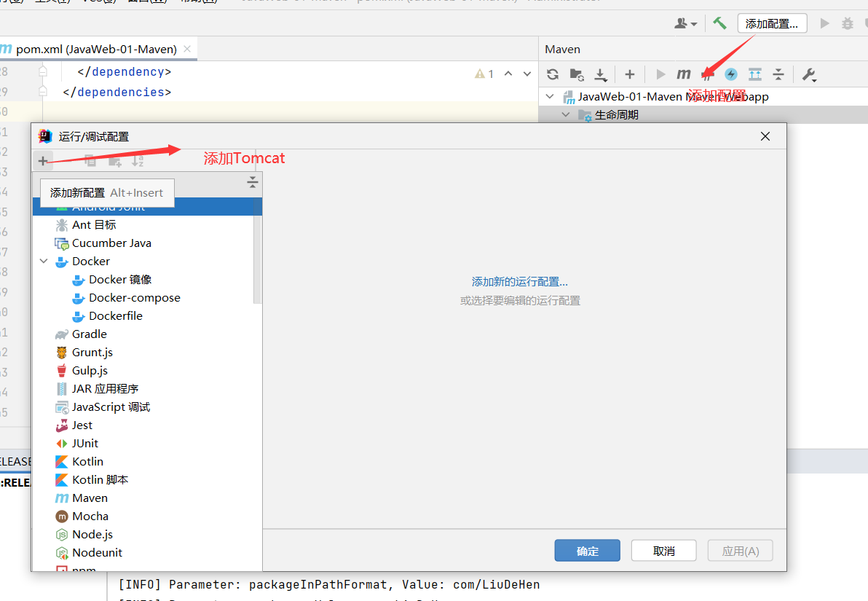
Task: Collapse the Docker group in the list
Action: [44, 261]
